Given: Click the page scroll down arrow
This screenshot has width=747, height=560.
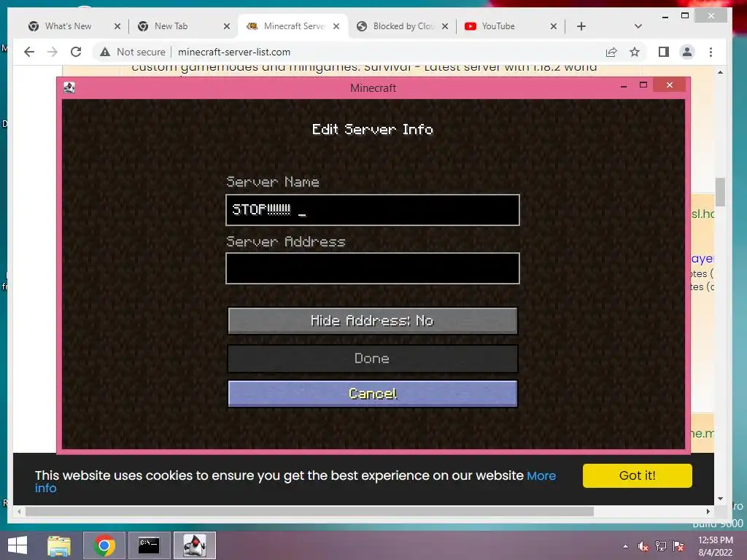Looking at the screenshot, I should [x=720, y=499].
